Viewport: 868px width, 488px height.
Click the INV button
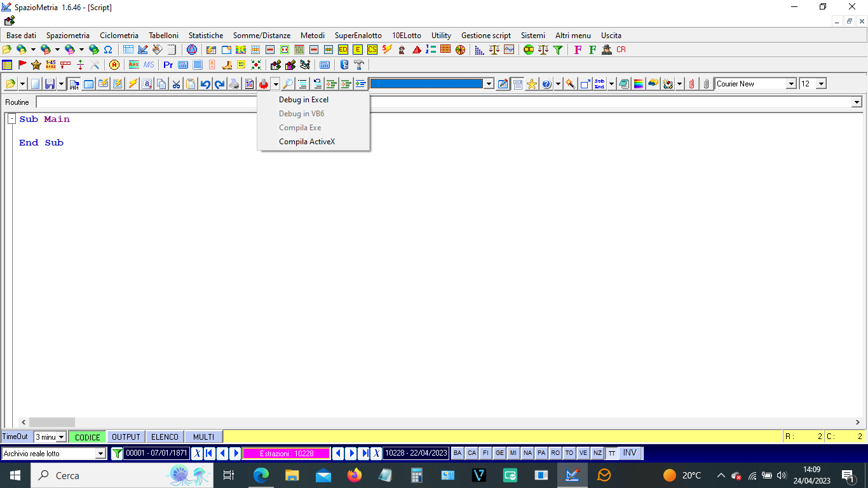click(630, 453)
